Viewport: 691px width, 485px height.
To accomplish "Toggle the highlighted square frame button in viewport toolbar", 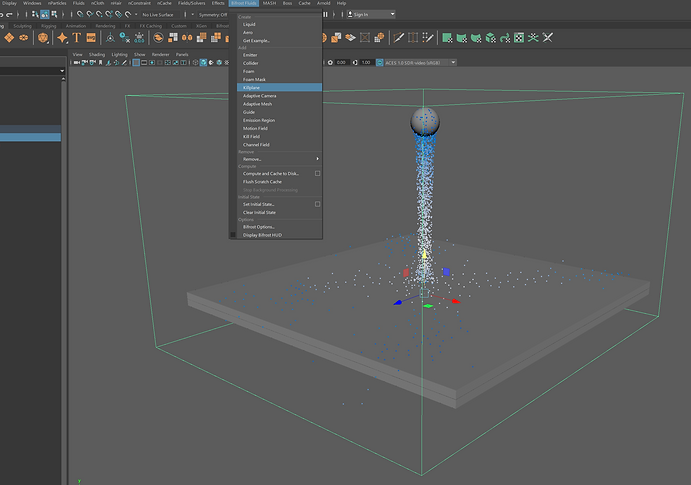I will click(x=136, y=63).
